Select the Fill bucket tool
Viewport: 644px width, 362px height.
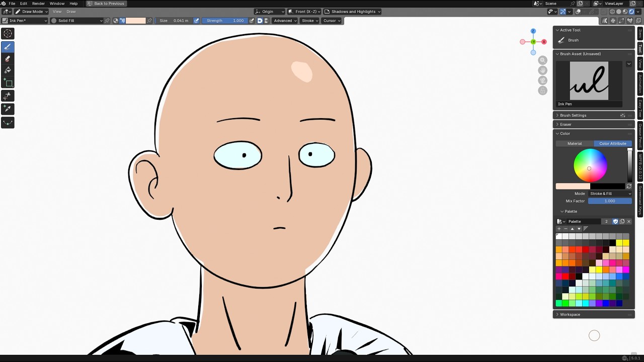click(x=8, y=71)
